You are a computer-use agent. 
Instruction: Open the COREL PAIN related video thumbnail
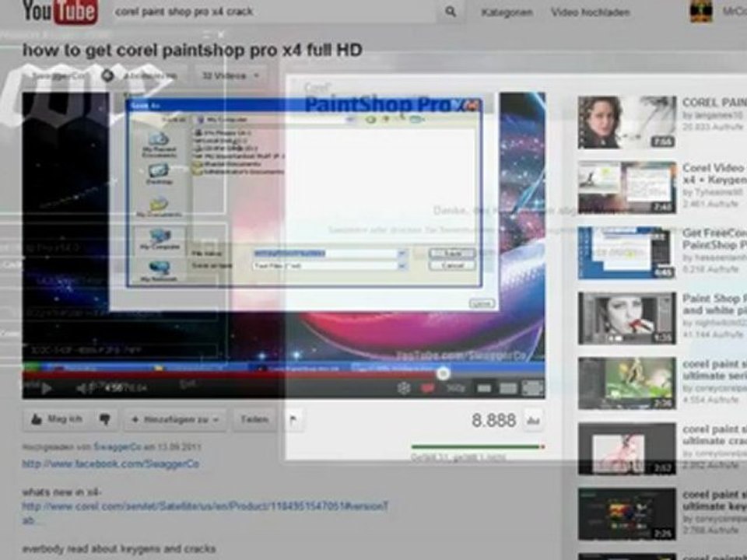tap(627, 122)
